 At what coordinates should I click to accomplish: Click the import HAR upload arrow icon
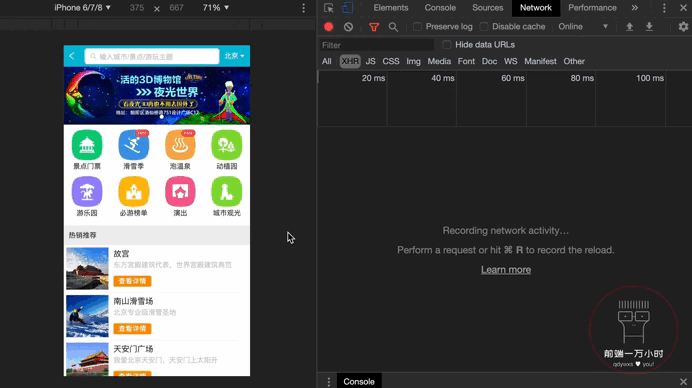point(629,26)
